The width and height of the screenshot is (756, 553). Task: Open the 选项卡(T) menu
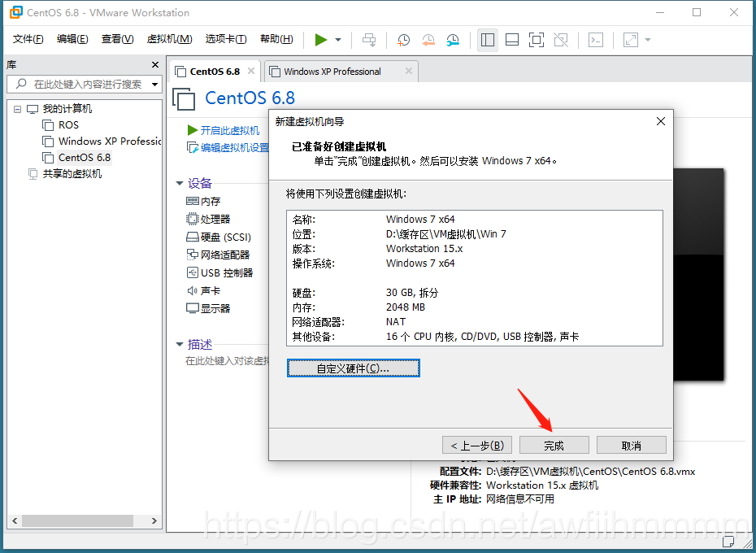[226, 39]
